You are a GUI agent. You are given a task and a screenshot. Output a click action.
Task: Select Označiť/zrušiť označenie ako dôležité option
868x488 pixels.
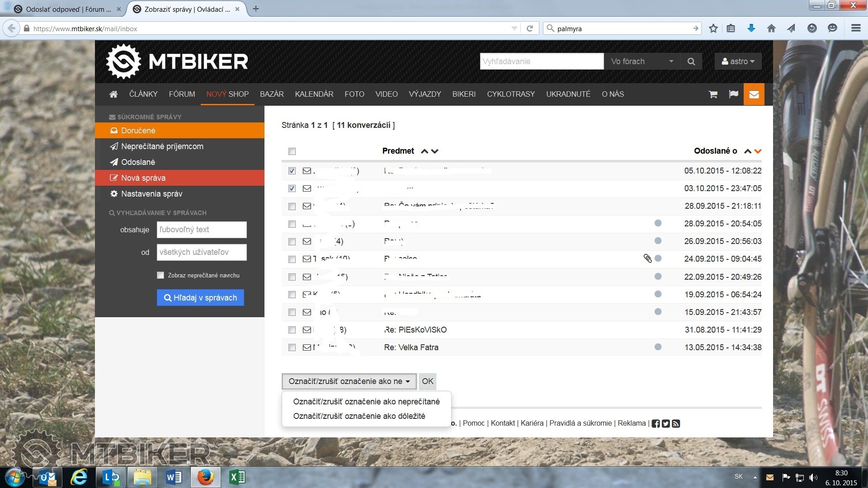(x=359, y=416)
